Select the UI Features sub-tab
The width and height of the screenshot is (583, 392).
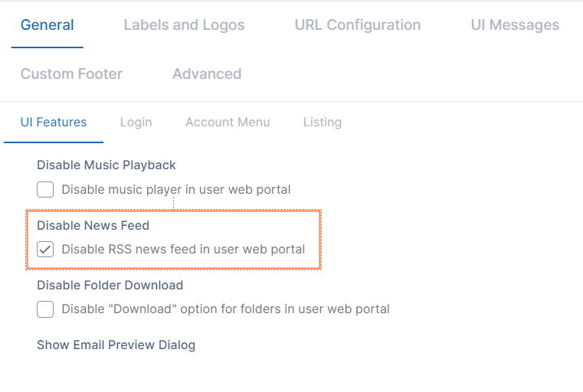54,122
